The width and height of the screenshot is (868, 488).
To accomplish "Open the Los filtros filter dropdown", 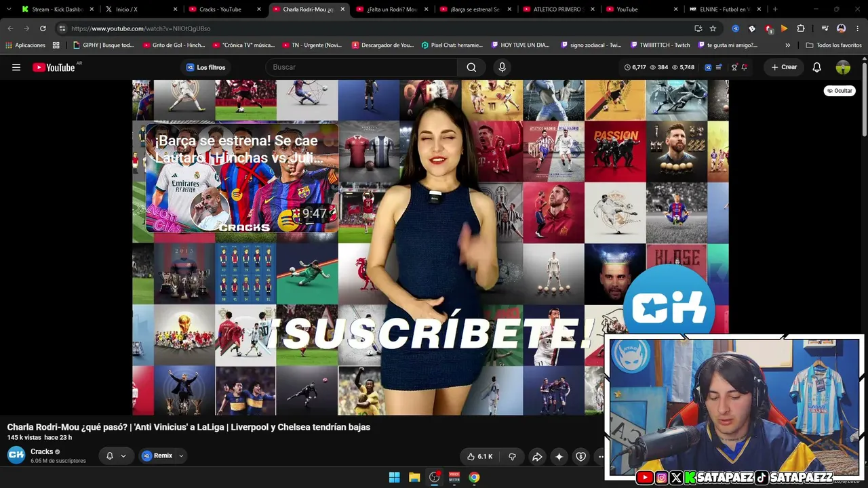I will (205, 67).
